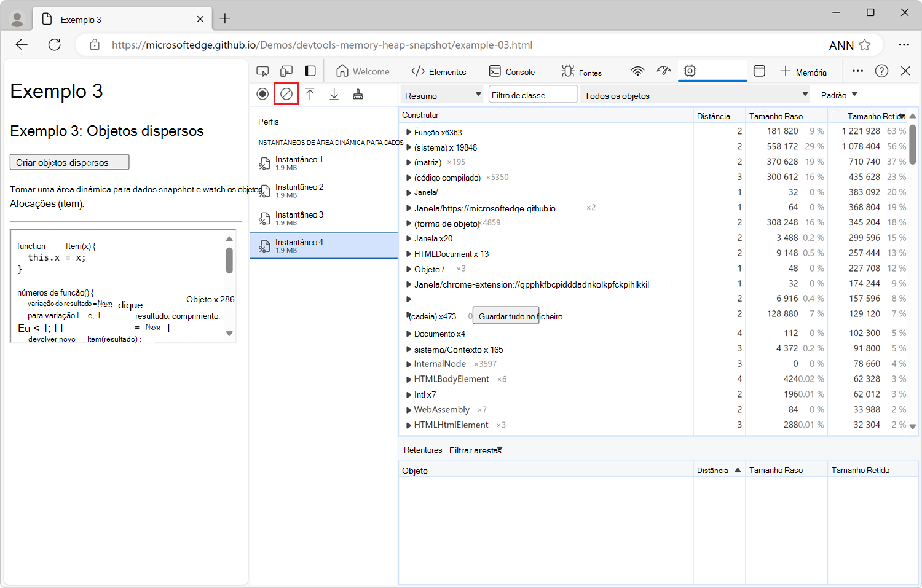Add page to favorites with star icon
Screen dimensions: 922x588
coord(865,45)
